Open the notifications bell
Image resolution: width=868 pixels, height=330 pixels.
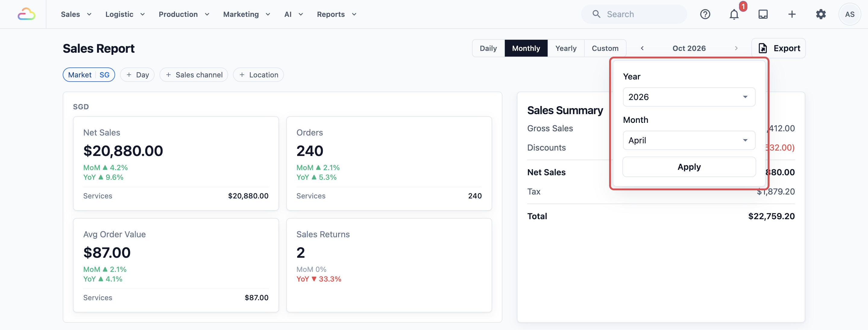point(734,14)
